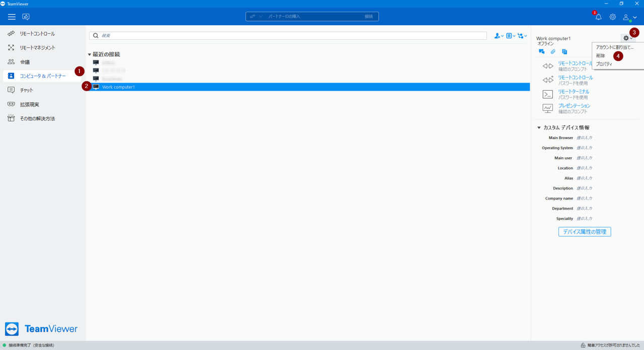Select コンピュータ & パートナー in the sidebar
The height and width of the screenshot is (350, 644).
tap(42, 76)
